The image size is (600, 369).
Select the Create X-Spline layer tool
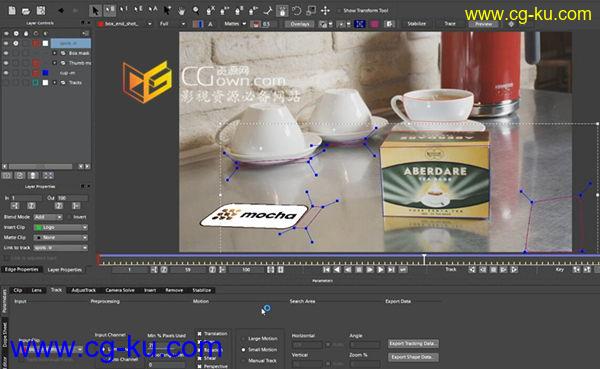point(211,11)
